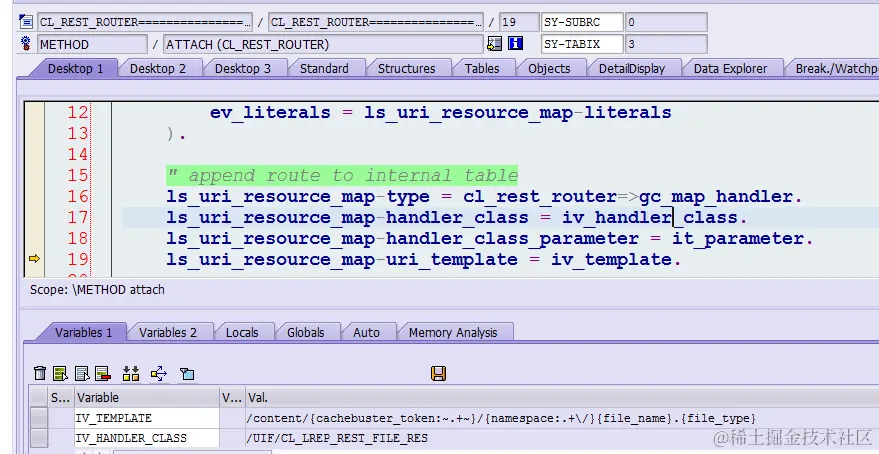
Task: Click line number 17 in the gutter
Action: 78,217
